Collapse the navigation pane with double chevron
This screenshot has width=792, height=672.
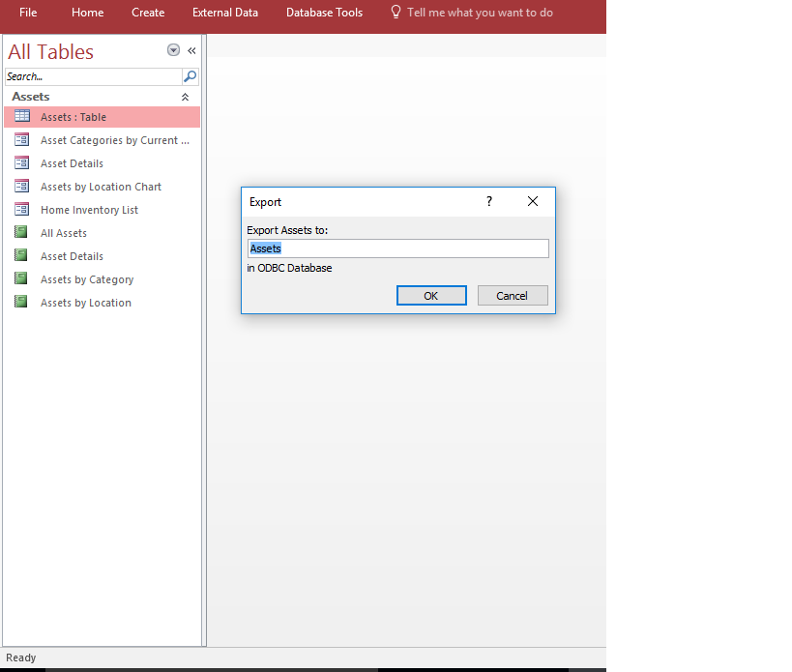(x=191, y=50)
